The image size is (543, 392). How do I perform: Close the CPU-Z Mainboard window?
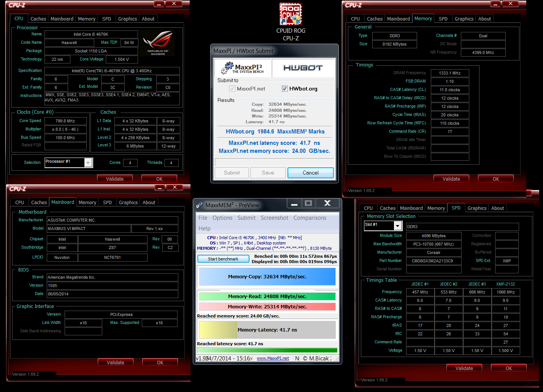[x=175, y=187]
